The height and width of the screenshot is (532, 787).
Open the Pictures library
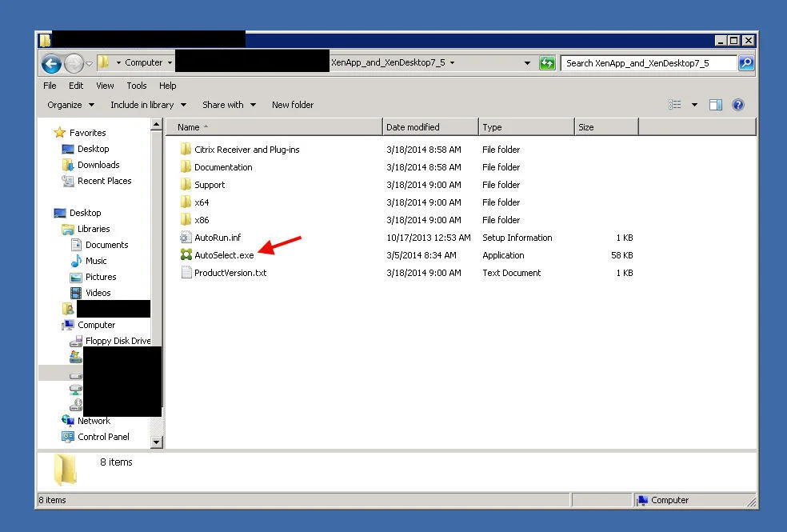tap(101, 277)
